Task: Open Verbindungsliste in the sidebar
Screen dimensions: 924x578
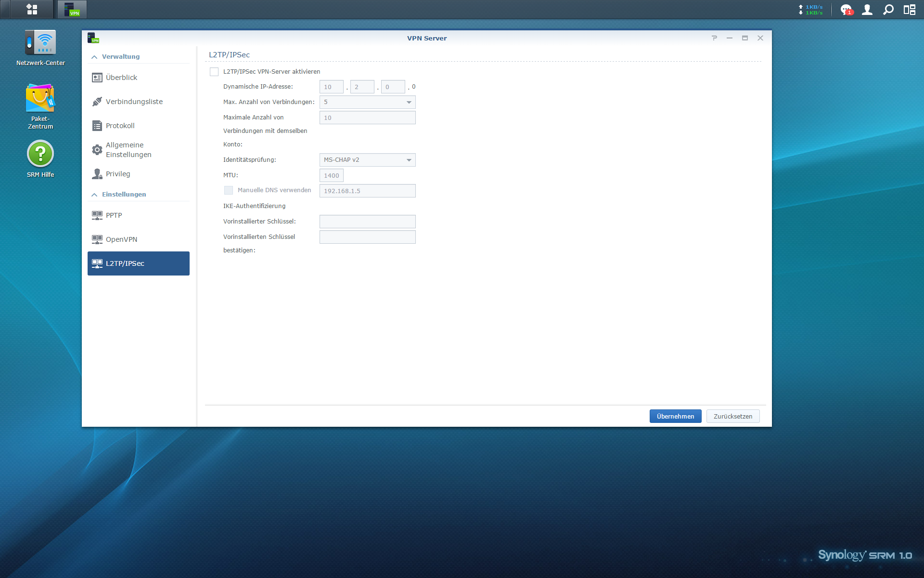Action: [x=134, y=102]
